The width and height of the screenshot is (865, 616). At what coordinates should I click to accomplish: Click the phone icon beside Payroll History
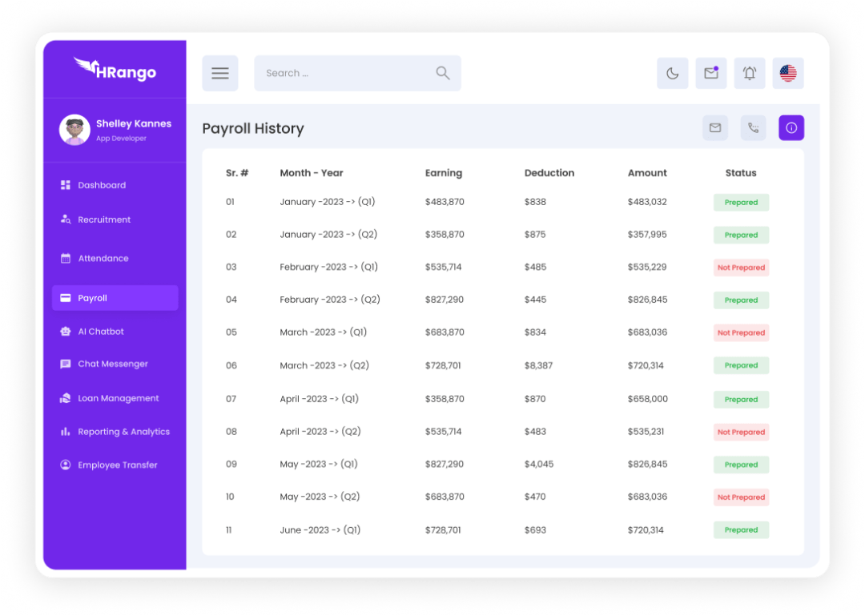pos(753,128)
